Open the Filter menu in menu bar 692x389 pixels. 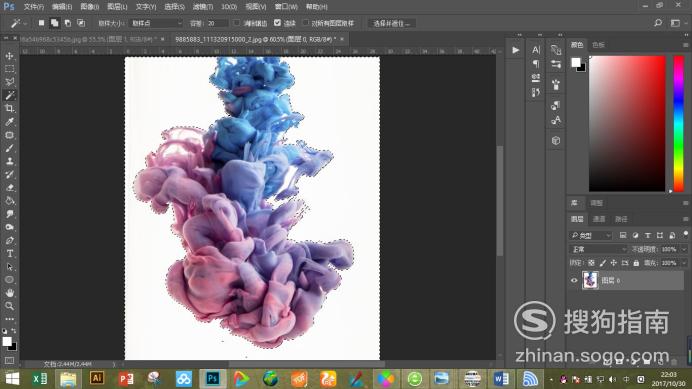pos(203,7)
